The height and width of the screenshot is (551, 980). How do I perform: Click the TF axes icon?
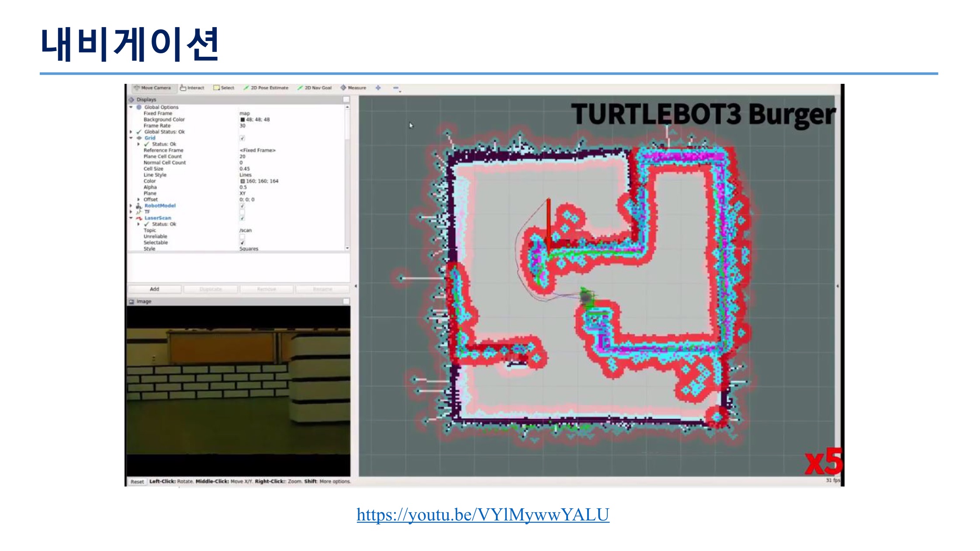click(139, 212)
